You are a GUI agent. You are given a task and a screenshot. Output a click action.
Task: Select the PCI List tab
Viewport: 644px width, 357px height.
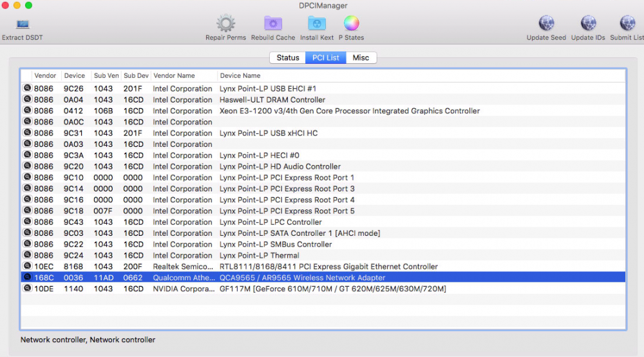(x=326, y=57)
